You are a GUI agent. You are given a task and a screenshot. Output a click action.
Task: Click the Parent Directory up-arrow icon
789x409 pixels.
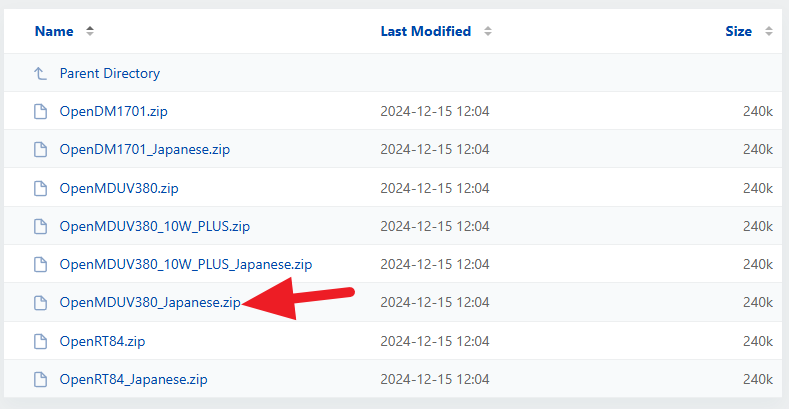(x=40, y=73)
